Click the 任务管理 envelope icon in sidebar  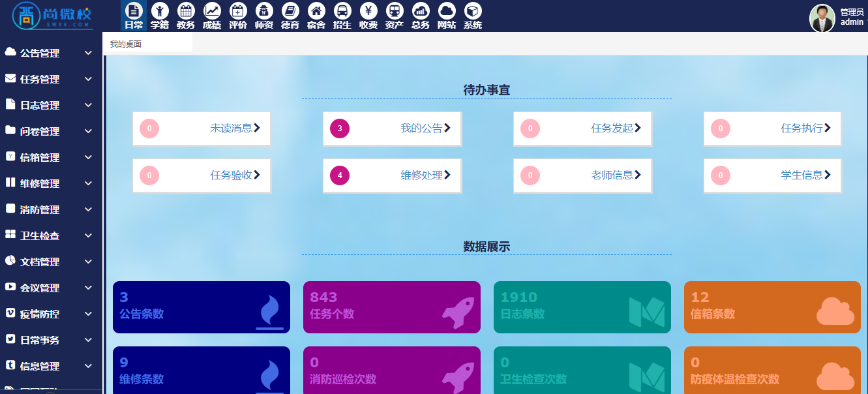[10, 78]
